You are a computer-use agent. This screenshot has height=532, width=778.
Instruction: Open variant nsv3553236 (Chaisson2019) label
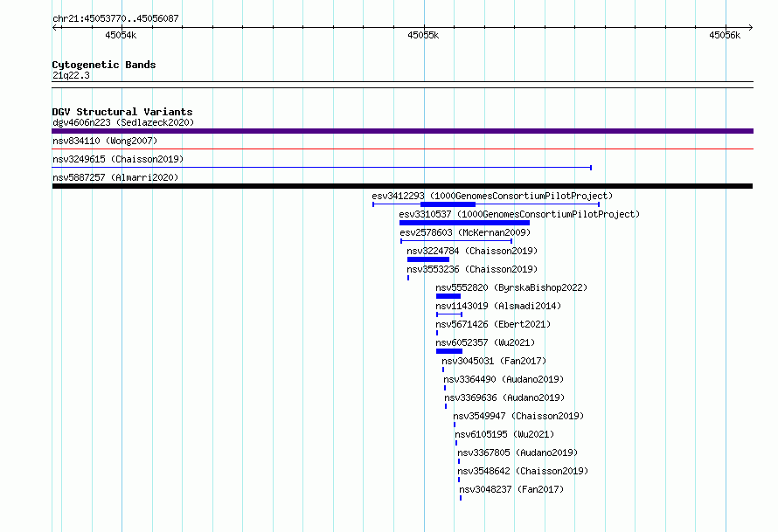(x=472, y=269)
